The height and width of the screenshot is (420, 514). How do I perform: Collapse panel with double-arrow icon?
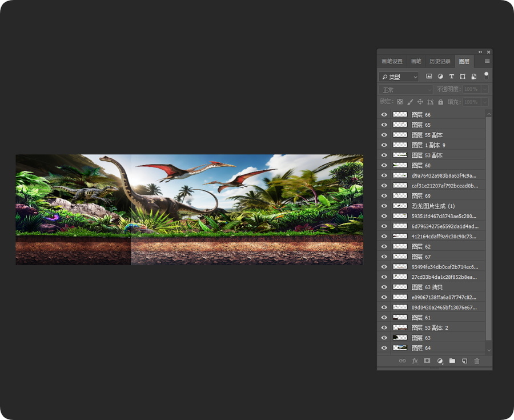[480, 52]
